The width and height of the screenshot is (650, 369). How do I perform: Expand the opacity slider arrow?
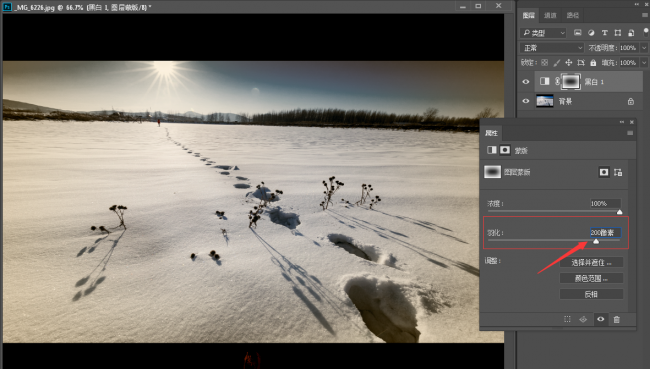click(644, 48)
